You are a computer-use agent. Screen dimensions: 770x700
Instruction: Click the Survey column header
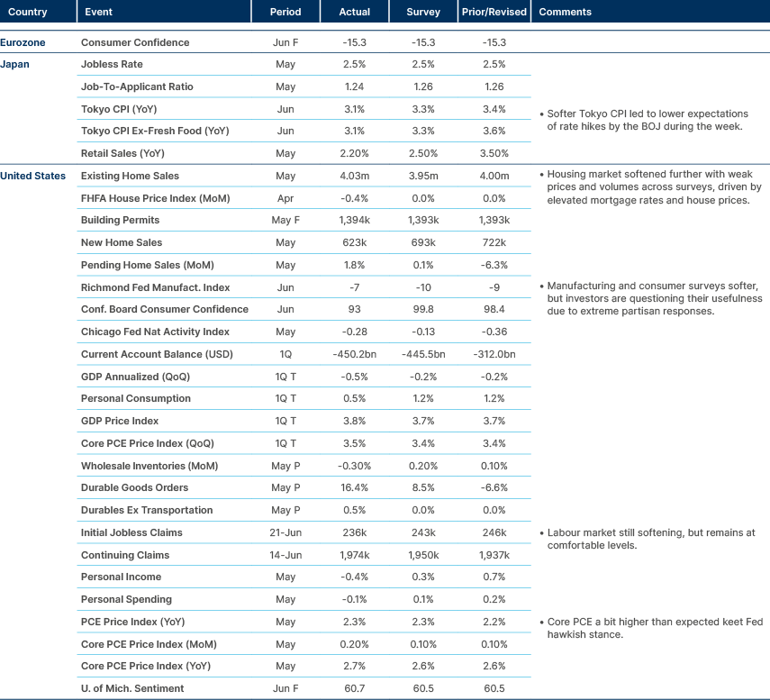point(422,12)
